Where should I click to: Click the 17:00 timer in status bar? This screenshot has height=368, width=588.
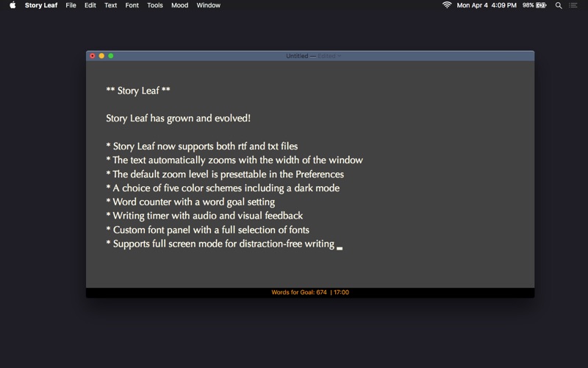341,292
